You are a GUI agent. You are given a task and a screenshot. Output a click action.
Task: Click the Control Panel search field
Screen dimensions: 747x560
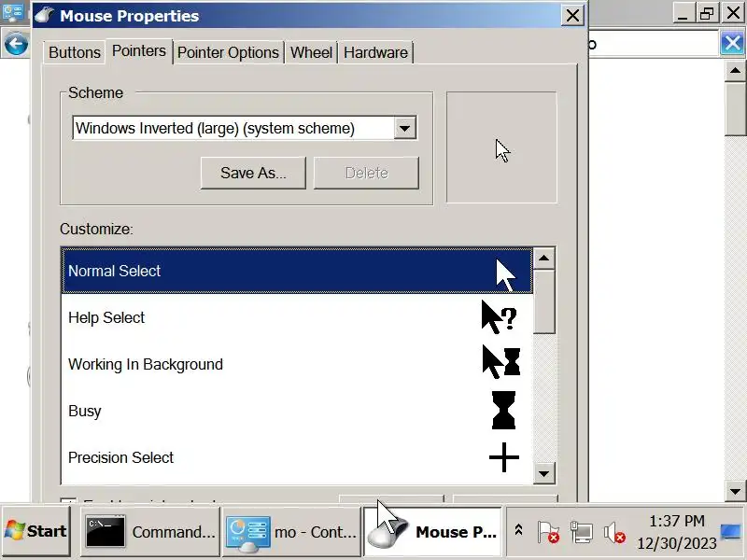655,44
